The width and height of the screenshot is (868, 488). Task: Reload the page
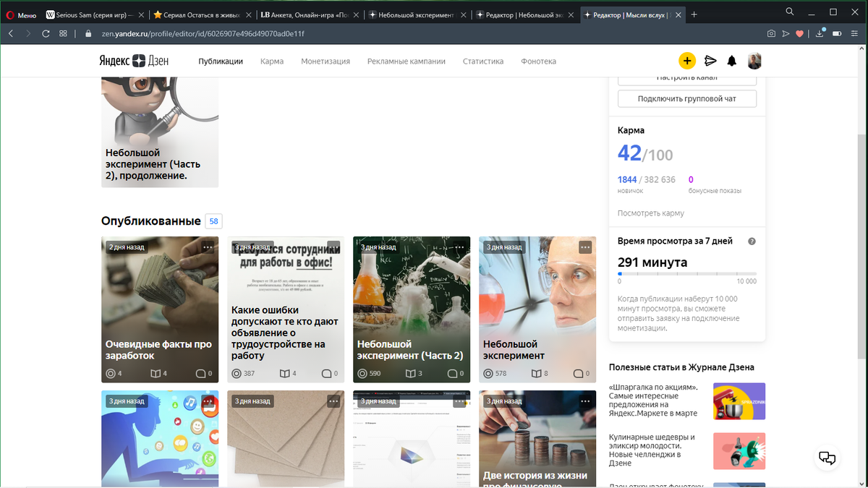(x=46, y=33)
